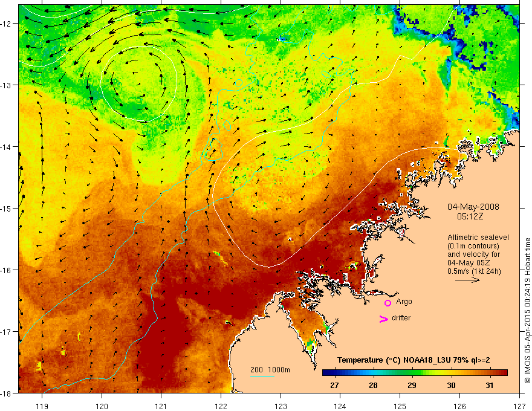Click the magenta drifter arrowhead legend symbol

383,319
